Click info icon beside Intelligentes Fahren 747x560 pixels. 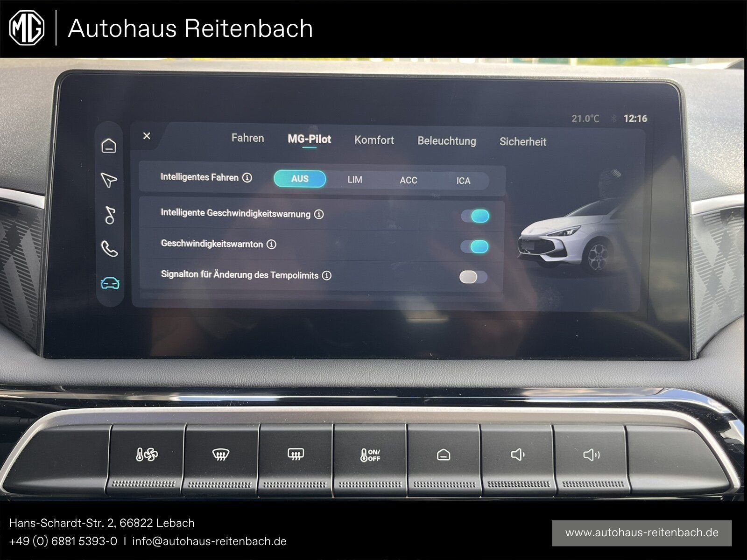[247, 178]
